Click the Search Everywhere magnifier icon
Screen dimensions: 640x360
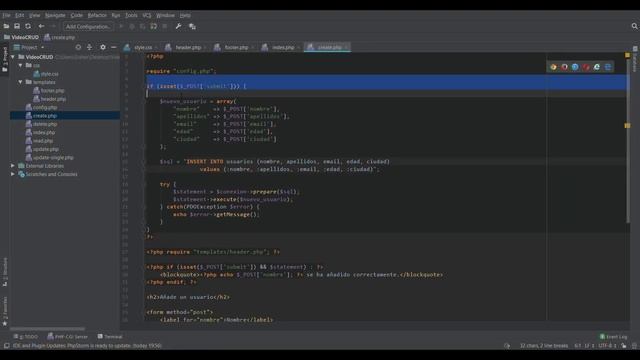(x=634, y=26)
